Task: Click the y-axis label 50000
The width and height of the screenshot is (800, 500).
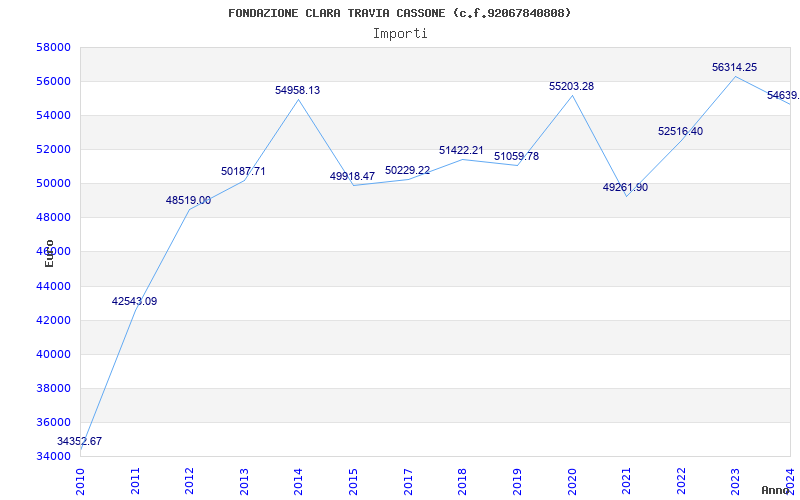Action: pos(53,184)
